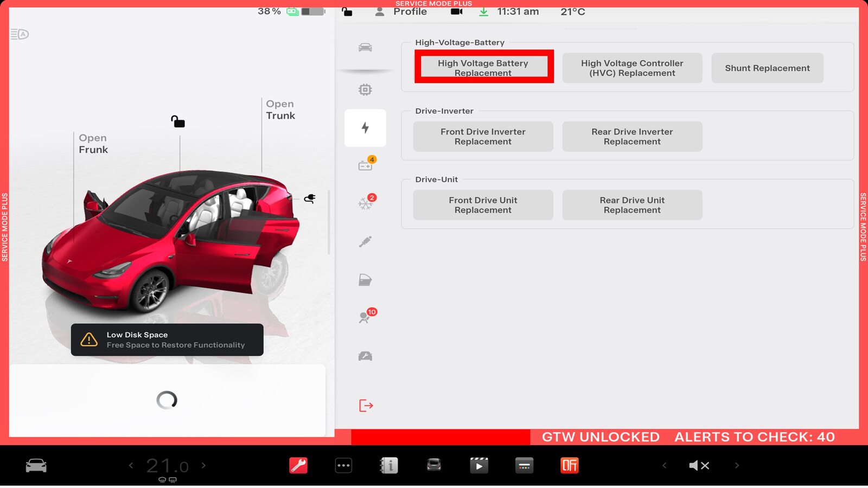Tap the ALERTS TO CHECK: 40 text
The width and height of the screenshot is (868, 488).
click(755, 437)
